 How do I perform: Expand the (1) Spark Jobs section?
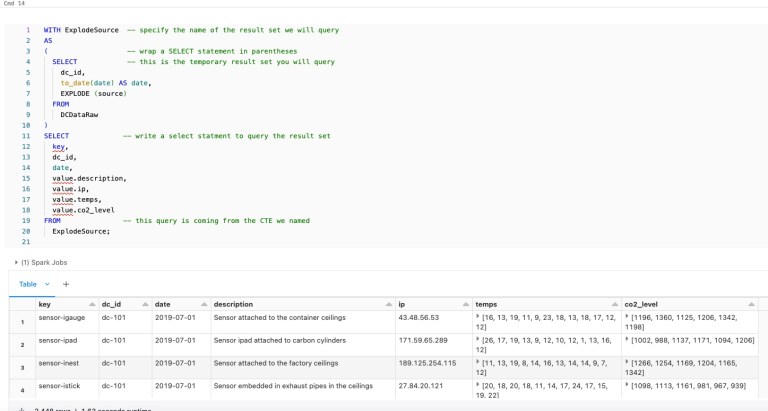(x=41, y=263)
